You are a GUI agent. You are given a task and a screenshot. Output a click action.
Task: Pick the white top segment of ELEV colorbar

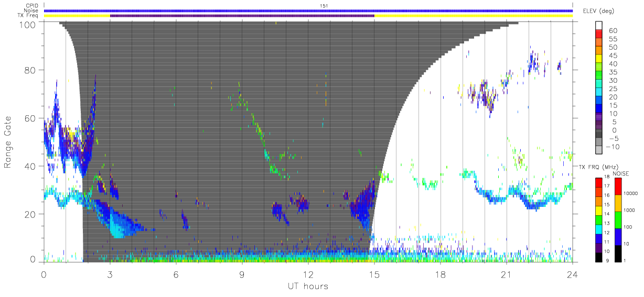[x=599, y=25]
